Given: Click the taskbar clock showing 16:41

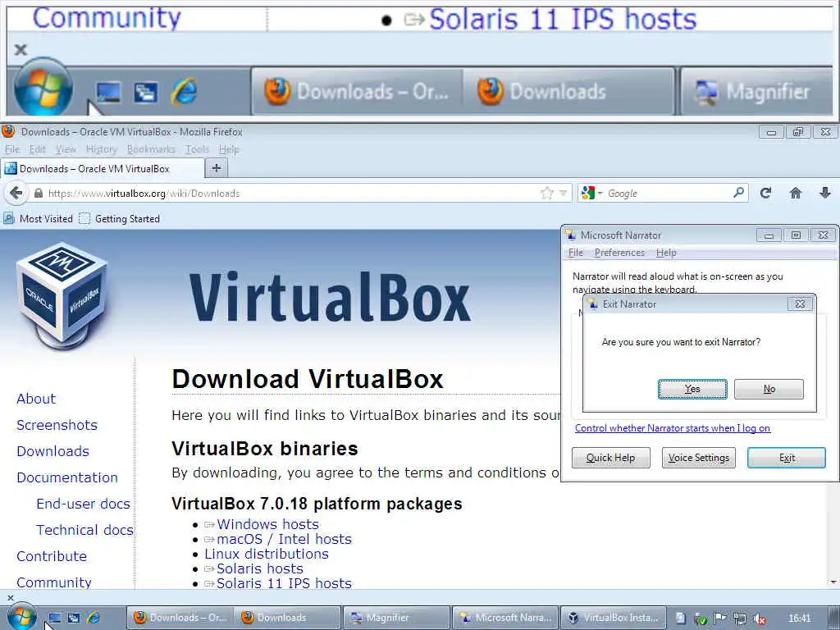Looking at the screenshot, I should (x=799, y=619).
